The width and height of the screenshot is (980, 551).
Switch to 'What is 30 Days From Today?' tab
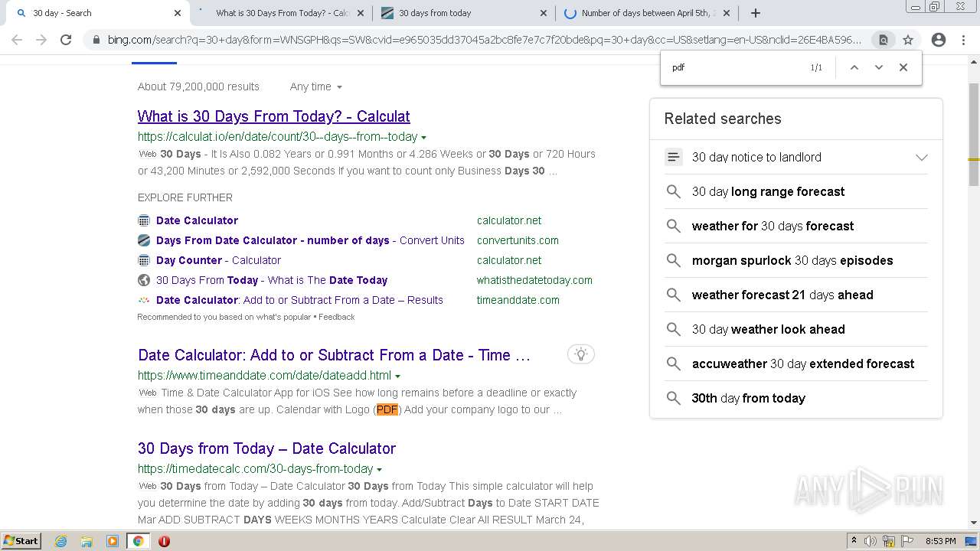(x=282, y=13)
